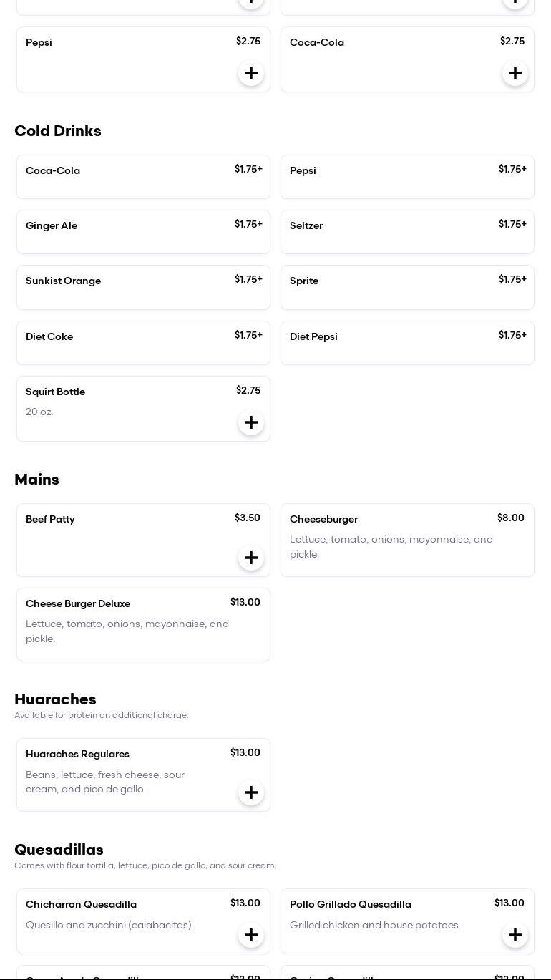The width and height of the screenshot is (551, 980).
Task: Open the Cheese Burger Deluxe item
Action: click(143, 624)
